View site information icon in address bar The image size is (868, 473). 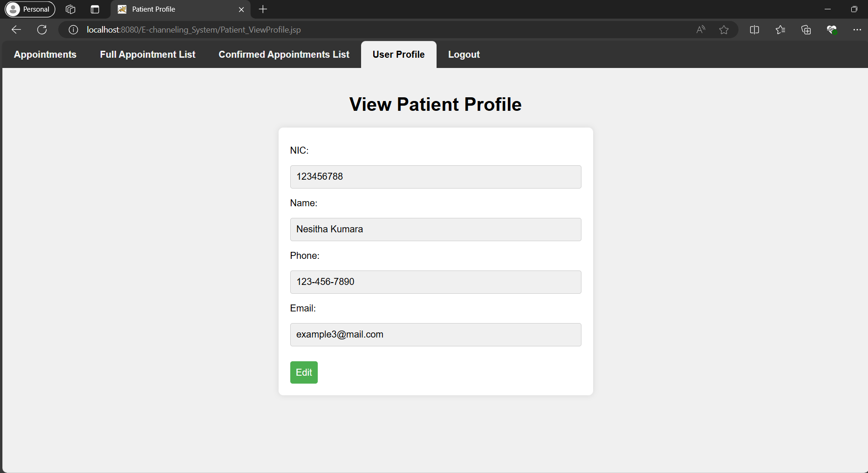tap(73, 30)
